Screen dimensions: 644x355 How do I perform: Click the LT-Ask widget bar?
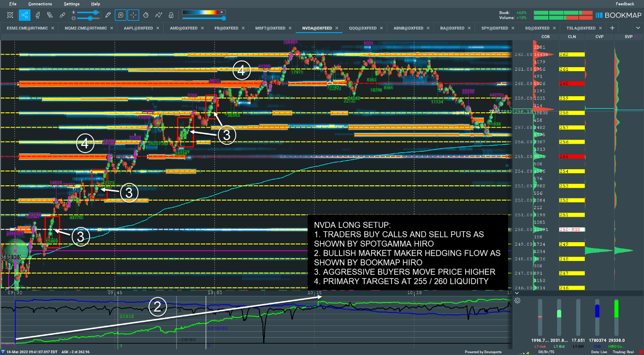[540, 317]
